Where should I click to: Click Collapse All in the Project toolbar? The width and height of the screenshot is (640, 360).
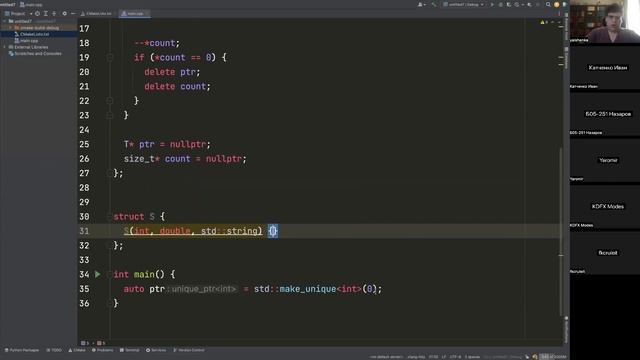coord(54,13)
